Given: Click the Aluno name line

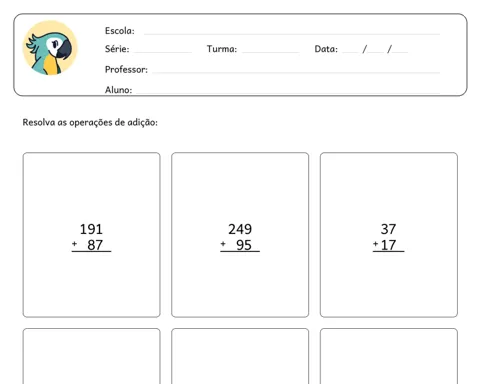Looking at the screenshot, I should coord(288,91).
